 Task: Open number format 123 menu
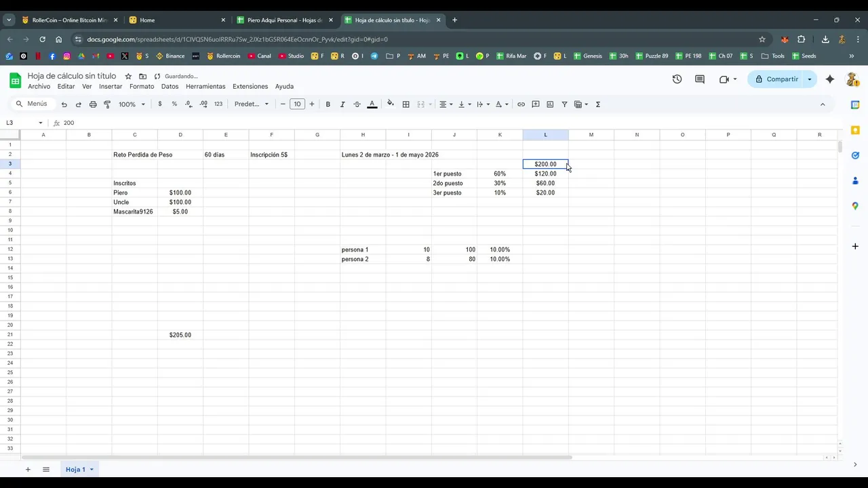pyautogui.click(x=218, y=104)
